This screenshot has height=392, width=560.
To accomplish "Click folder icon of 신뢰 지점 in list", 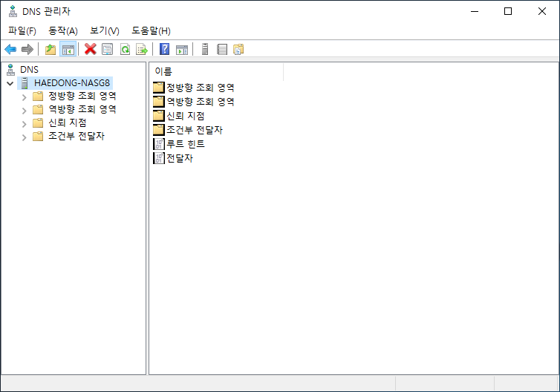I will coord(159,116).
